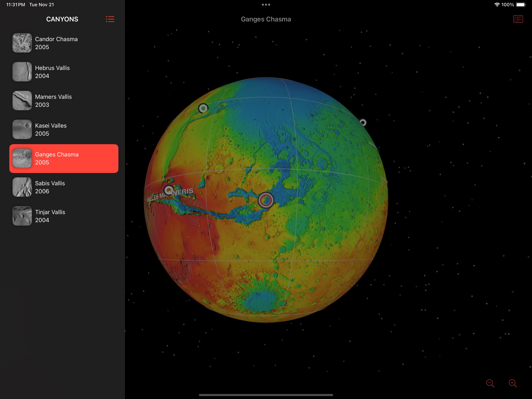Click the Ganges Chasma title above the globe
The height and width of the screenshot is (399, 532).
[266, 19]
